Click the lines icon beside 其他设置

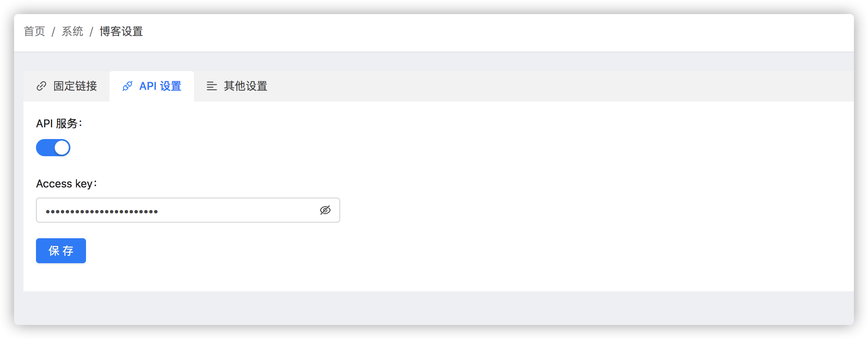point(212,86)
